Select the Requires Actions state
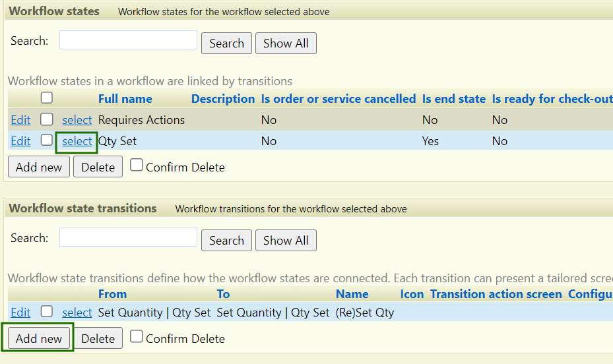Screen dimensions: 613x364 tap(77, 120)
